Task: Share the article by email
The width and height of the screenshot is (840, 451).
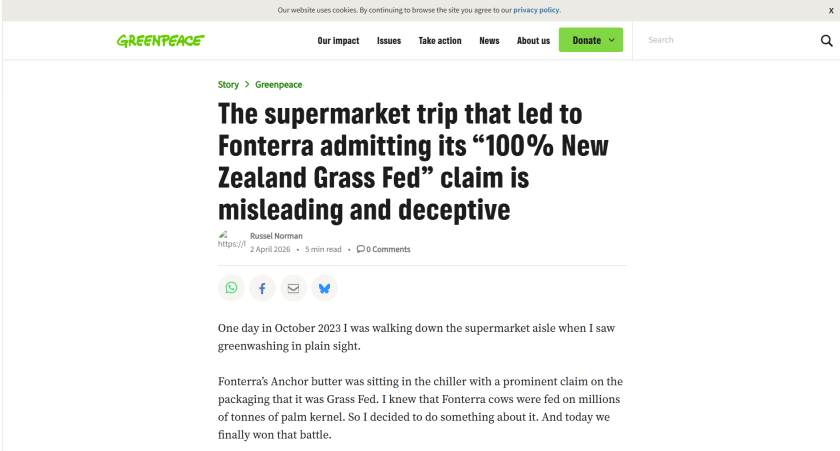Action: [293, 288]
